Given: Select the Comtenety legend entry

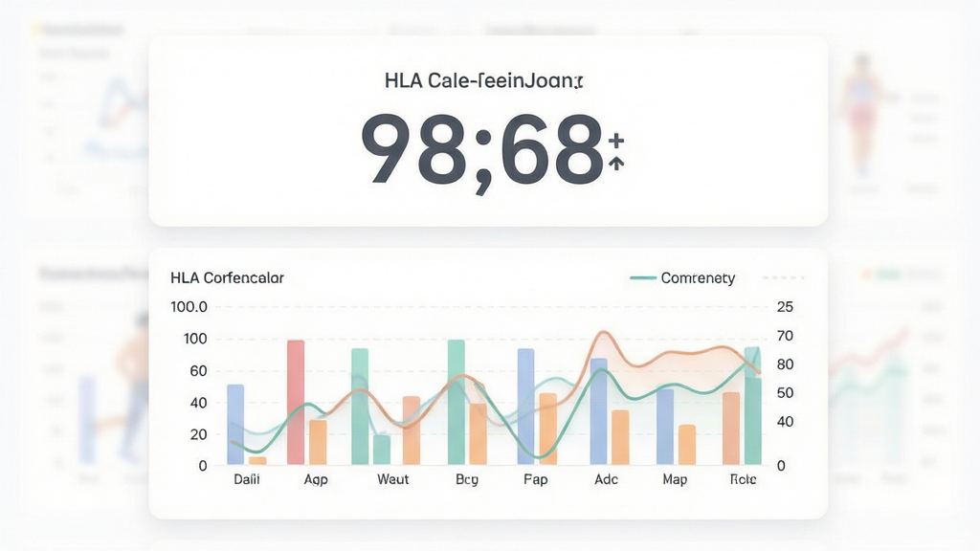Looking at the screenshot, I should (x=682, y=278).
